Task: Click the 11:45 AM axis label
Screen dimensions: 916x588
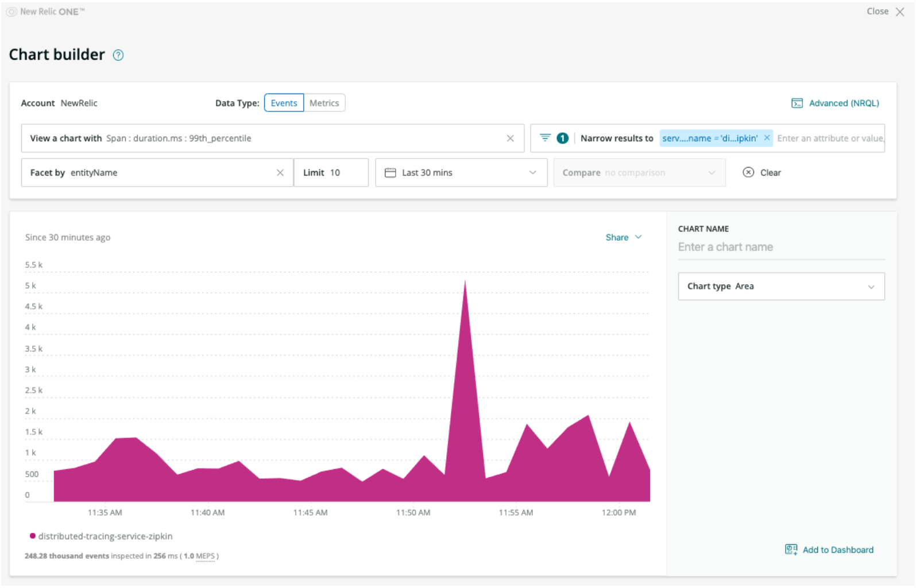Action: tap(310, 512)
